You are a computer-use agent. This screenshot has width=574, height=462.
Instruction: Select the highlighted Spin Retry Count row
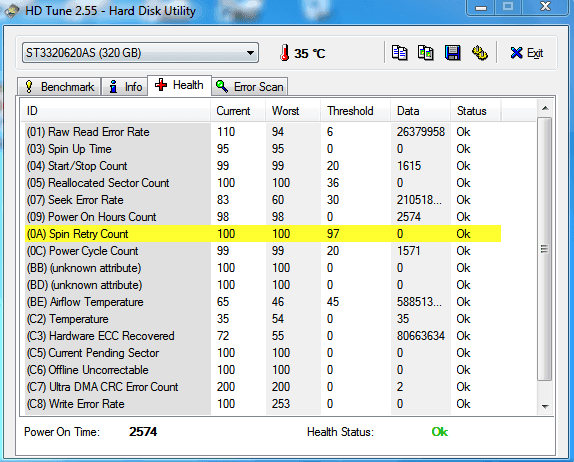click(263, 234)
